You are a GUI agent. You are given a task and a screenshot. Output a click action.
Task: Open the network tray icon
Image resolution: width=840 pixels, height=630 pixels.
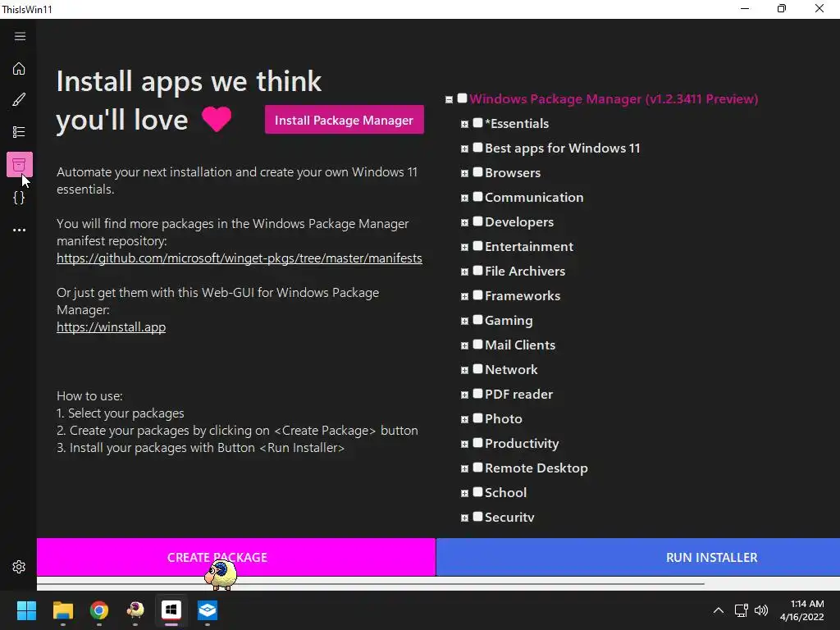(741, 610)
